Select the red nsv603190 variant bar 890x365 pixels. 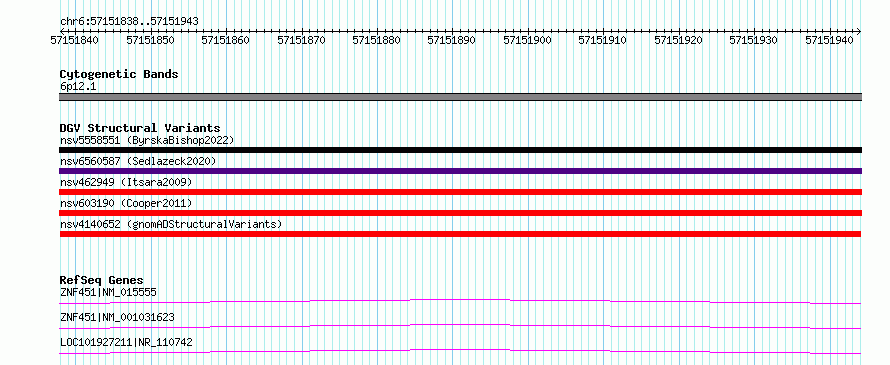(460, 213)
